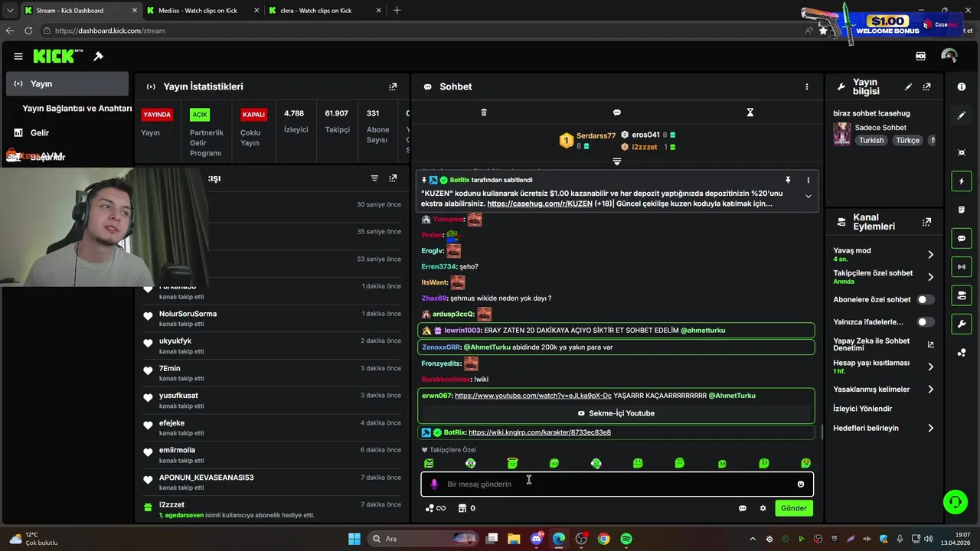The image size is (980, 551).
Task: Toggle Yalnızca ifadelerle switch
Action: click(x=926, y=322)
